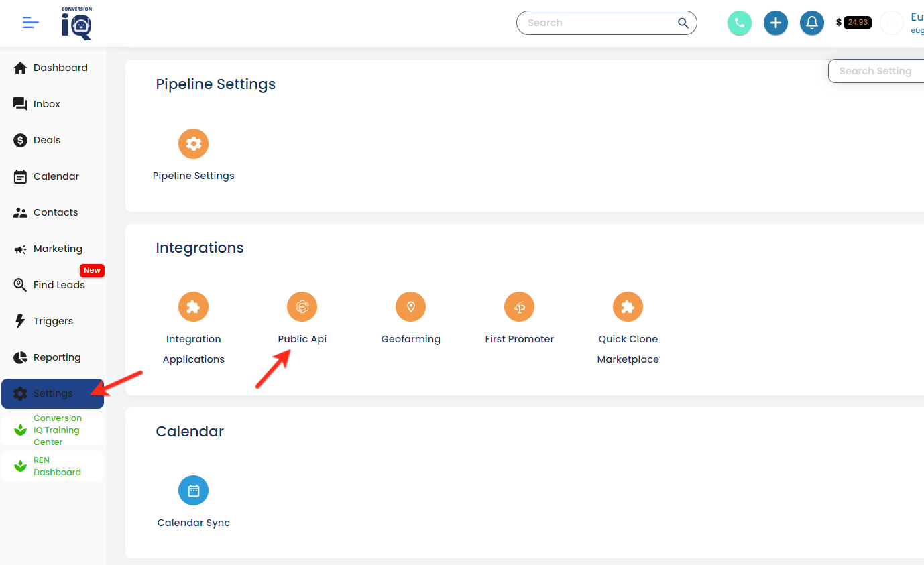
Task: Open the Conversion IQ Training Center link
Action: pyautogui.click(x=52, y=430)
